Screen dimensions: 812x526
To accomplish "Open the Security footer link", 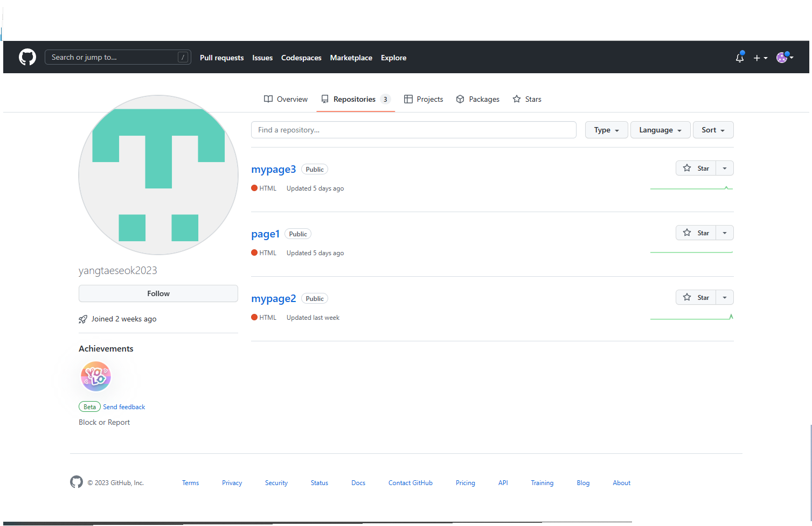I will point(276,483).
